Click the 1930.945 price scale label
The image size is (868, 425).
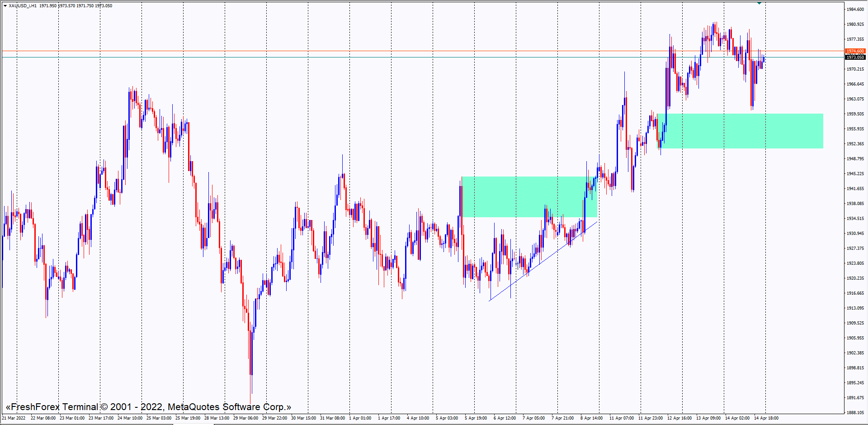coord(855,234)
